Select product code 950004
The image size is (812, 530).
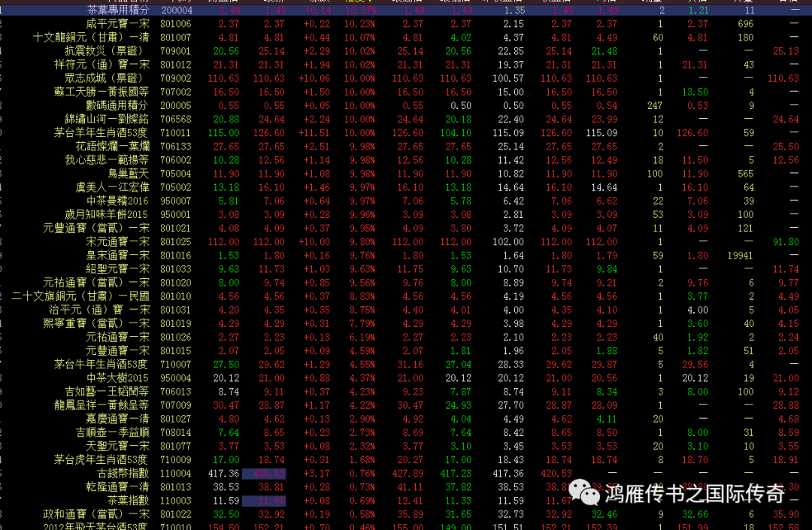176,378
